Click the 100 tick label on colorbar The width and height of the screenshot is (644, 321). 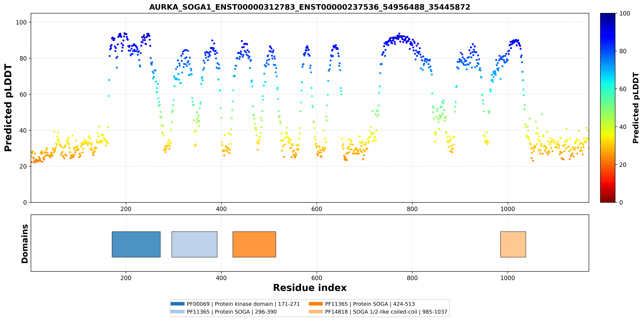point(624,14)
